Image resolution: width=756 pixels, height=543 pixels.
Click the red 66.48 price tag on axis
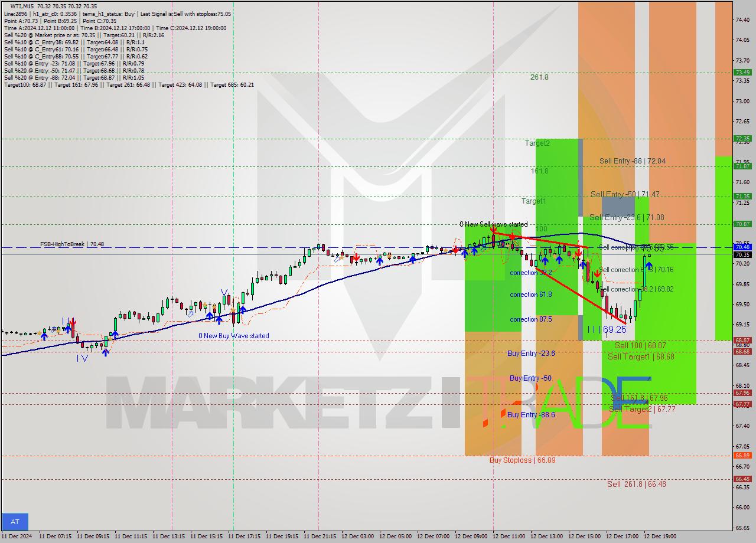(742, 479)
